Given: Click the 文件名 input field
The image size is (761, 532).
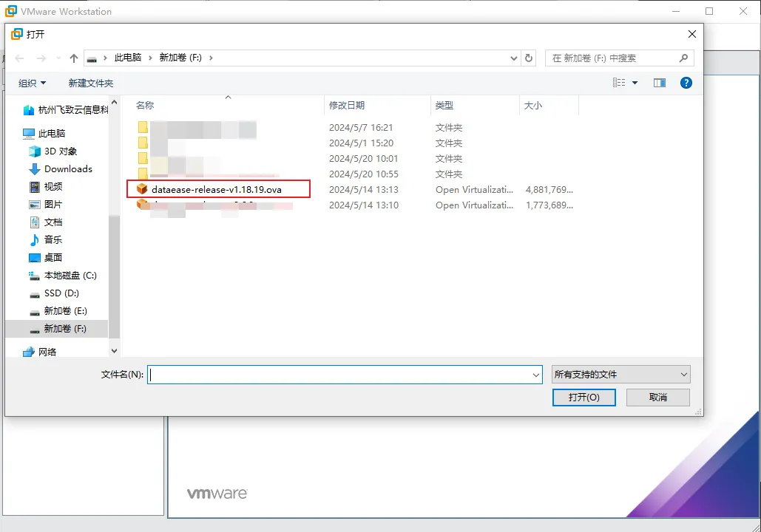Looking at the screenshot, I should click(x=340, y=375).
